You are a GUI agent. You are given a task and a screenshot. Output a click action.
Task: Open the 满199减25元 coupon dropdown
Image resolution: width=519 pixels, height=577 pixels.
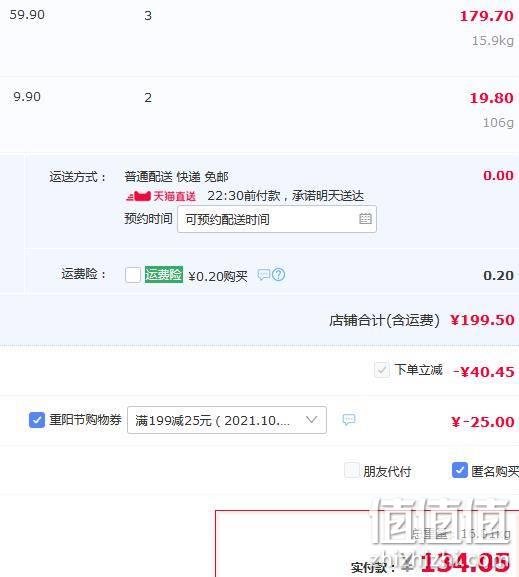[227, 420]
